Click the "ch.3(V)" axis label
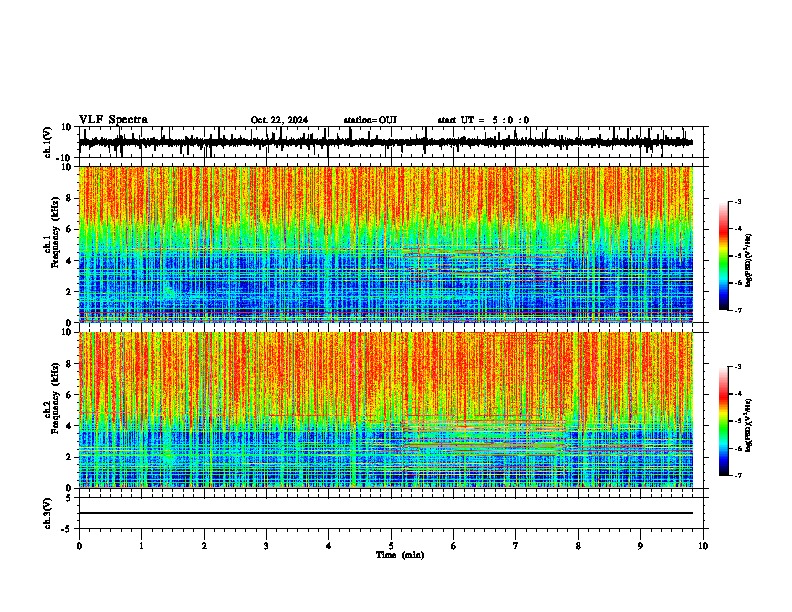The image size is (792, 612). [x=48, y=513]
